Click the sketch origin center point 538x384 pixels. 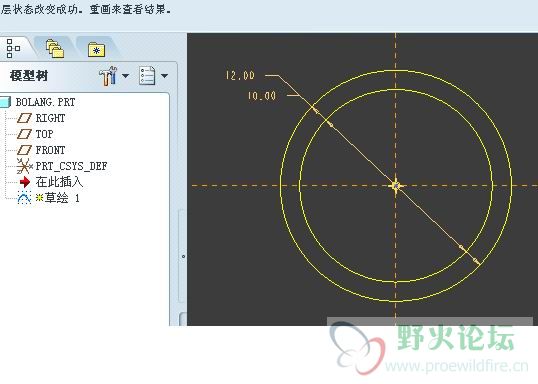click(x=396, y=186)
